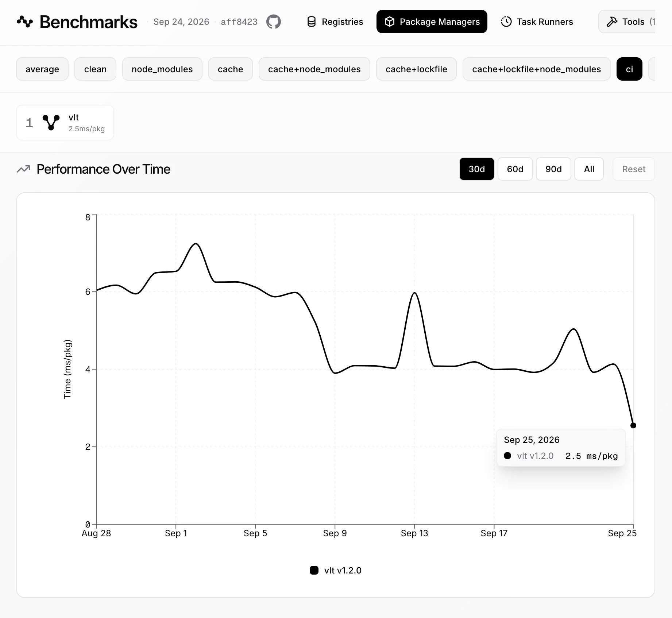Set the time range to 90d
Viewport: 672px width, 618px height.
[554, 169]
